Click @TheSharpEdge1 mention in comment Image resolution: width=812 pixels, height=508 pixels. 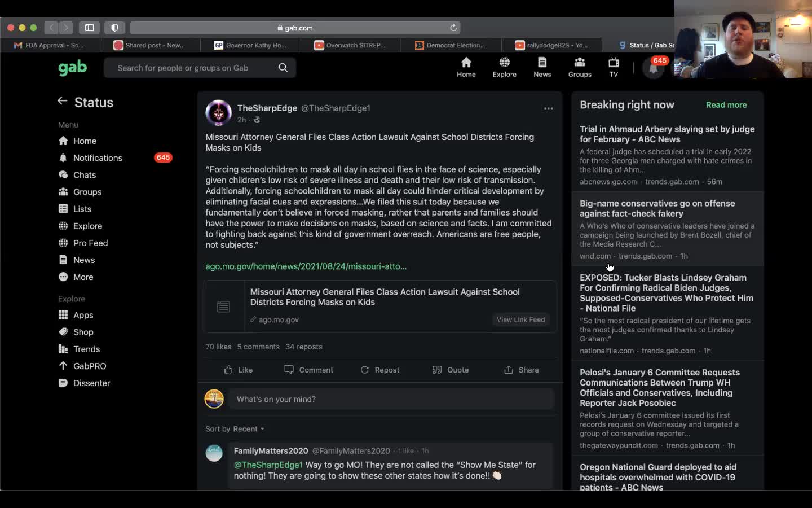pyautogui.click(x=268, y=465)
